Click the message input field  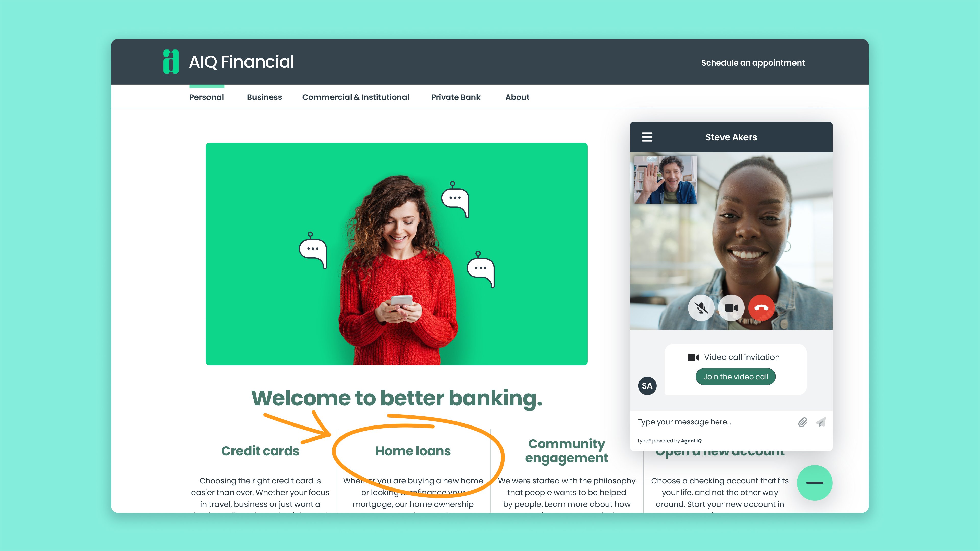click(715, 422)
